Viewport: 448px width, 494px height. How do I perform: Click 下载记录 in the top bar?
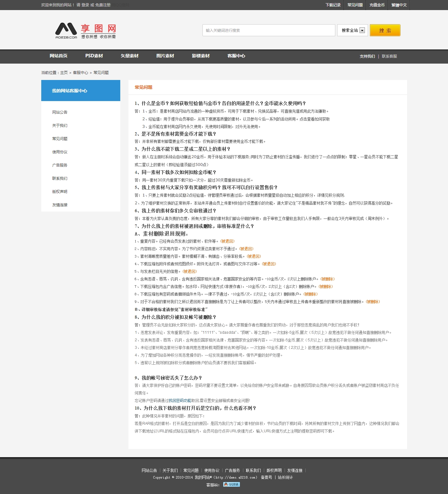point(333,5)
